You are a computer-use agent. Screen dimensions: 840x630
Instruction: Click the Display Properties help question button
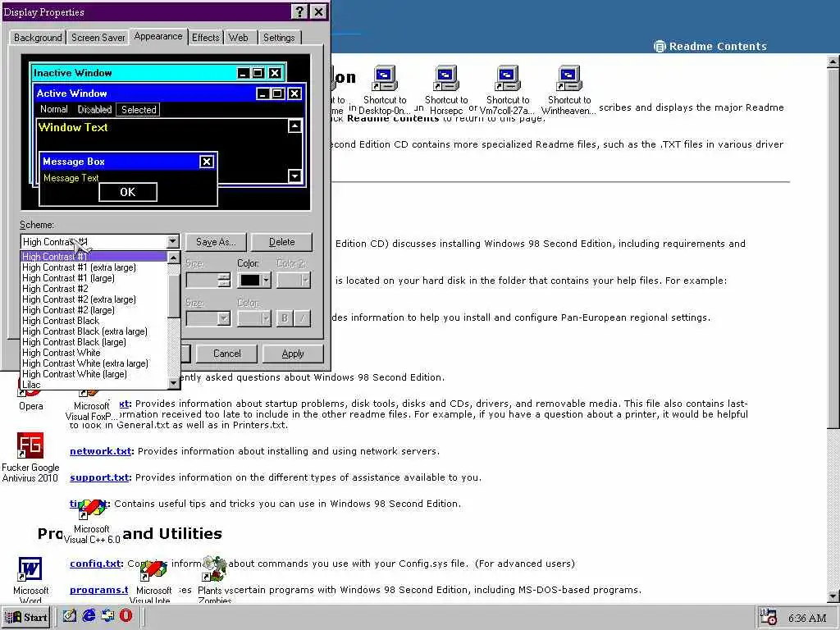tap(300, 11)
